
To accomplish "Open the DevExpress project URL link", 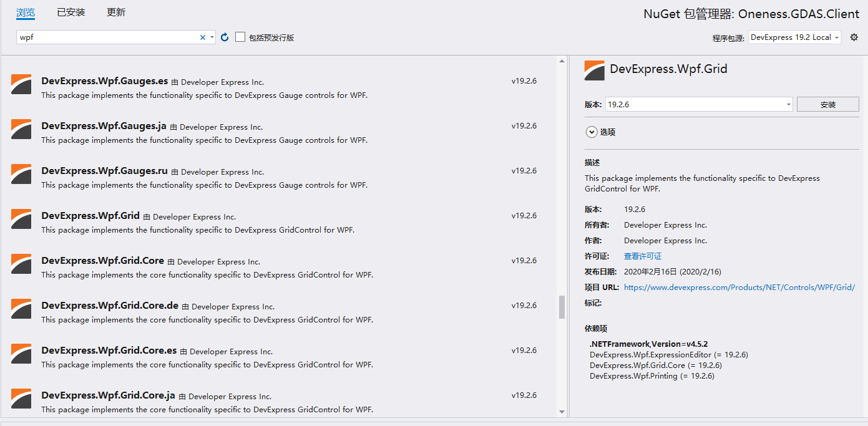I will (739, 288).
